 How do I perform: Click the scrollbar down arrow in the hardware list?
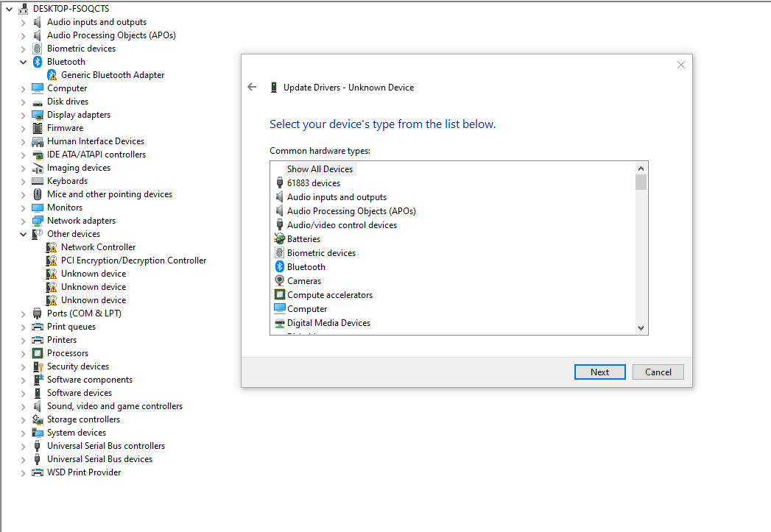[x=641, y=327]
